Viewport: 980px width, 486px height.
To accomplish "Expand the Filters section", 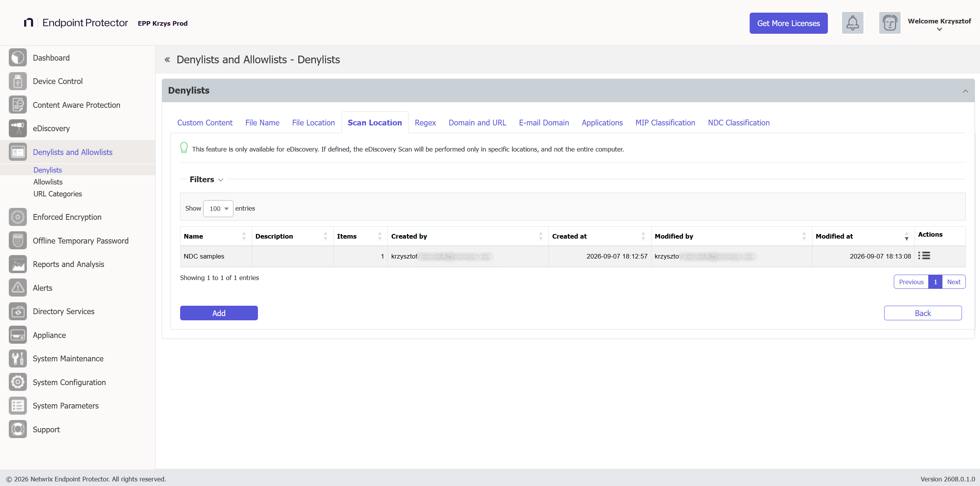I will point(206,180).
